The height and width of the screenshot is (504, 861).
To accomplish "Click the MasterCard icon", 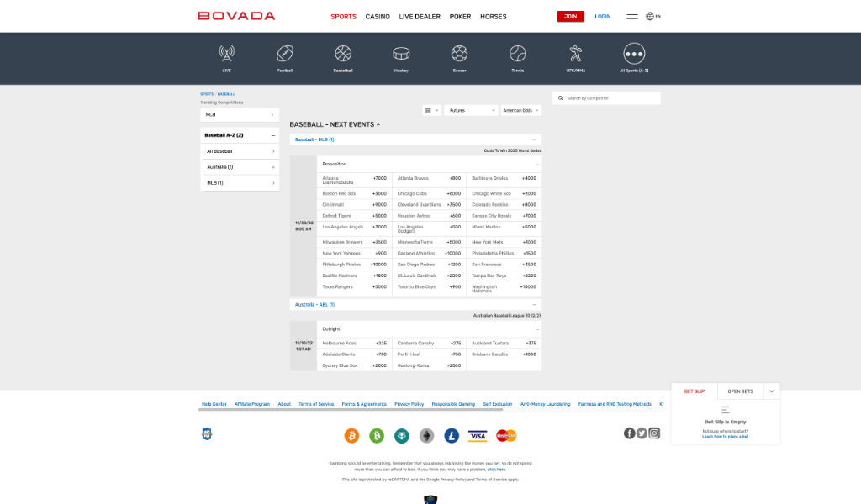I will coord(506,435).
